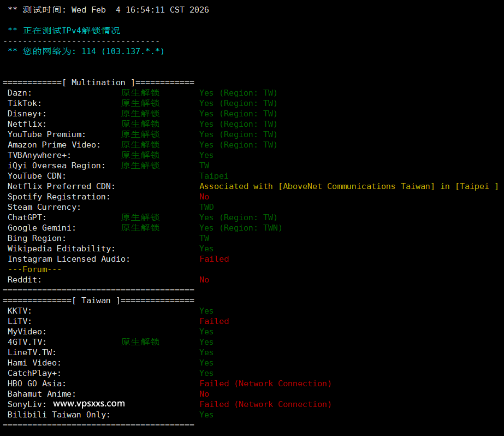Click the Forum subsection heading
504x436 pixels.
pyautogui.click(x=34, y=269)
